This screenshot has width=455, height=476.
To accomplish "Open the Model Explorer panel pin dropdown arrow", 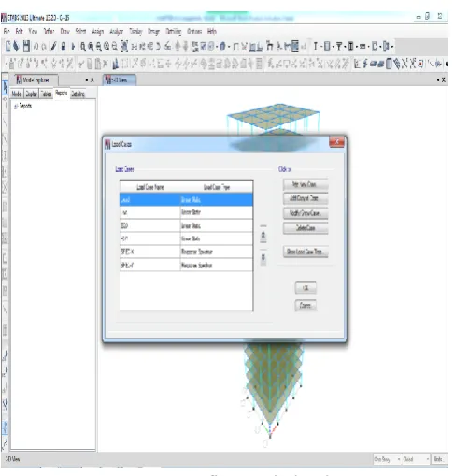I will point(87,80).
